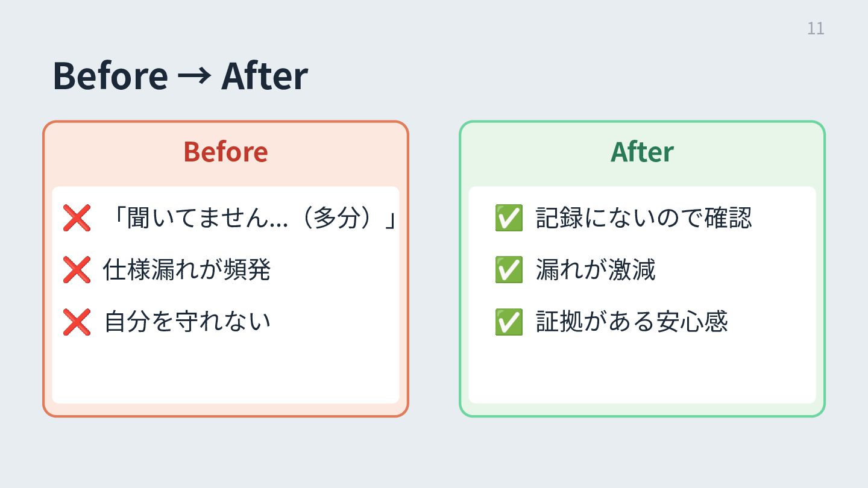Screen dimensions: 868x488
Task: Select the 自分を守れない bullet text
Action: [187, 322]
